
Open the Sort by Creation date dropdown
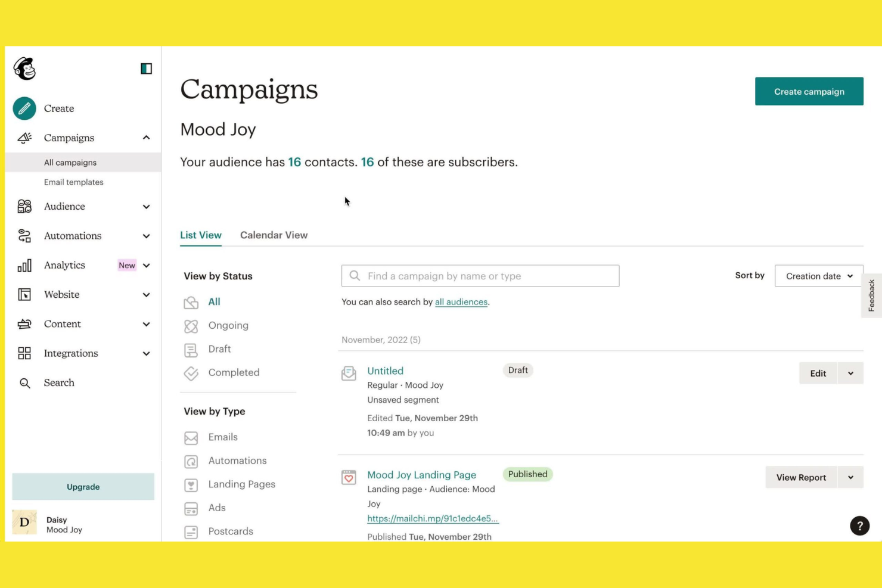pos(819,276)
